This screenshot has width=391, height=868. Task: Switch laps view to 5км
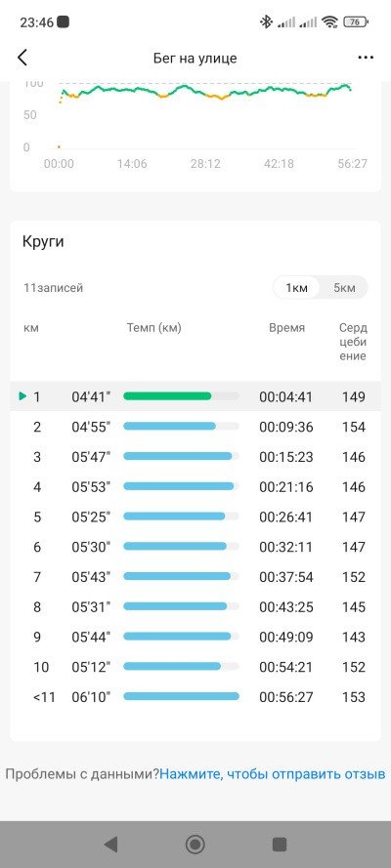pos(344,288)
